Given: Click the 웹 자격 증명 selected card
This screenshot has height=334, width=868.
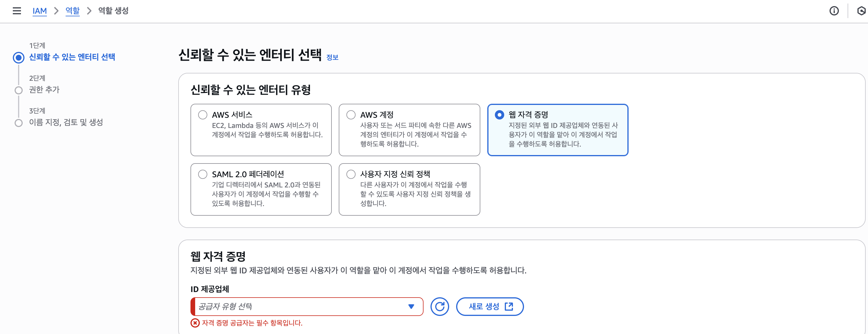Looking at the screenshot, I should (558, 130).
